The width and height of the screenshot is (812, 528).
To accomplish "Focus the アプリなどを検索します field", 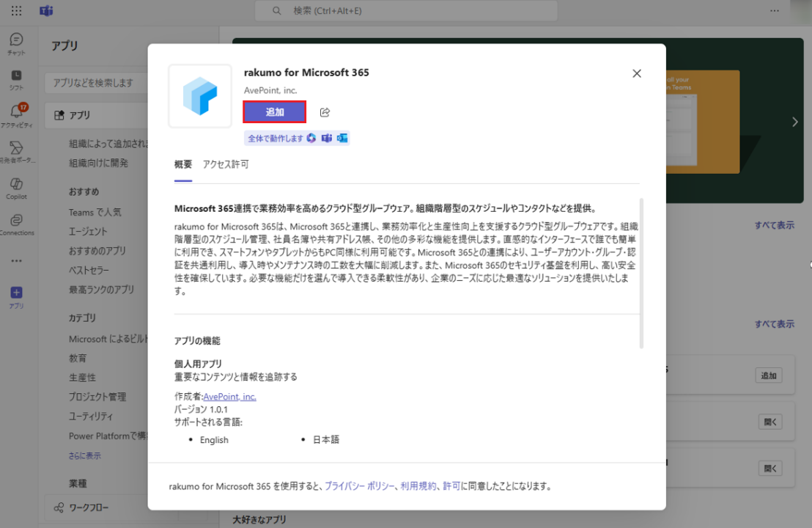I will (97, 83).
